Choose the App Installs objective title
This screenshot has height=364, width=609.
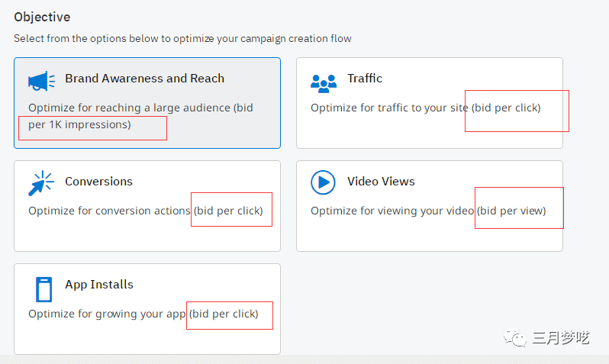tap(99, 284)
